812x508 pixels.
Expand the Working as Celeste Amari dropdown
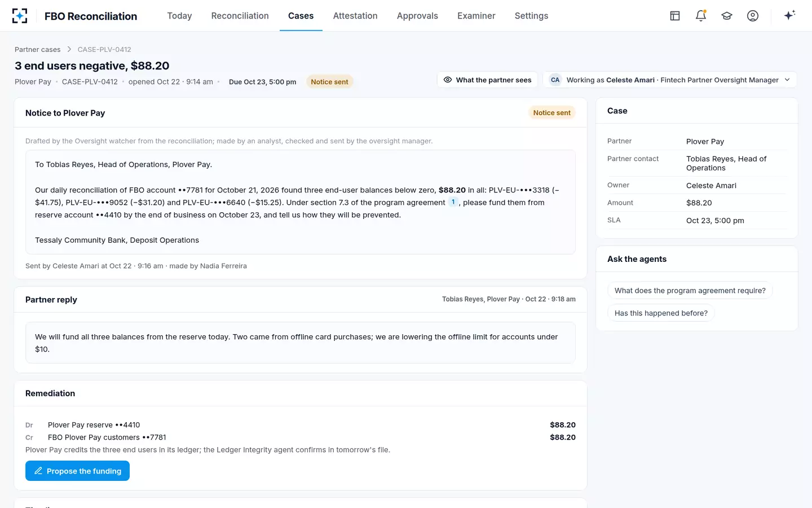(x=670, y=80)
